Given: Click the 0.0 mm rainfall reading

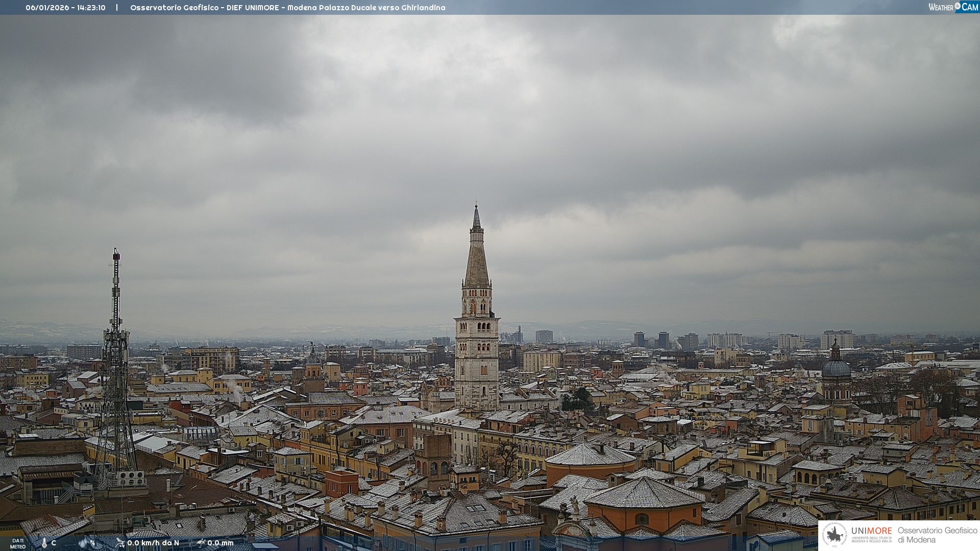Looking at the screenshot, I should (220, 543).
